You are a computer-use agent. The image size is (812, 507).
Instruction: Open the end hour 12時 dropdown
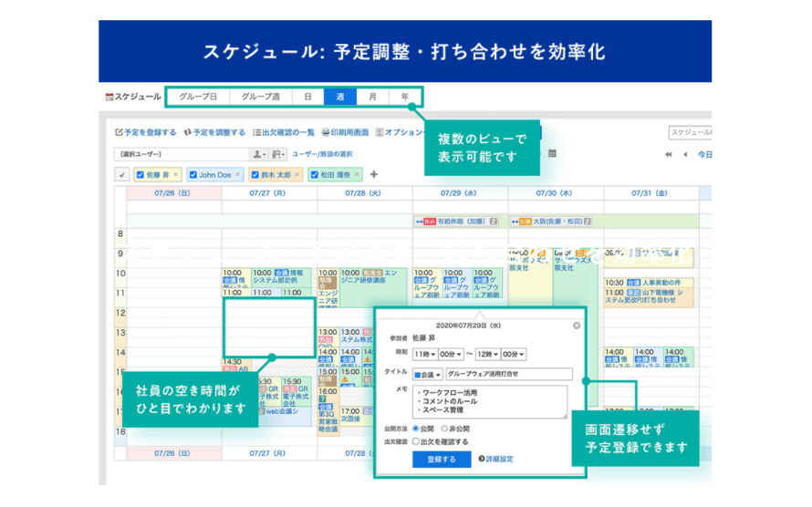tap(488, 355)
